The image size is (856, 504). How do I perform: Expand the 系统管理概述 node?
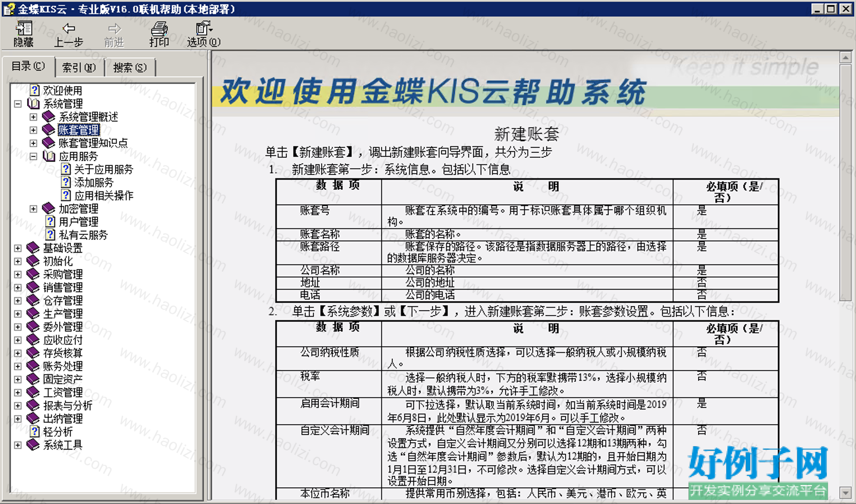(33, 117)
